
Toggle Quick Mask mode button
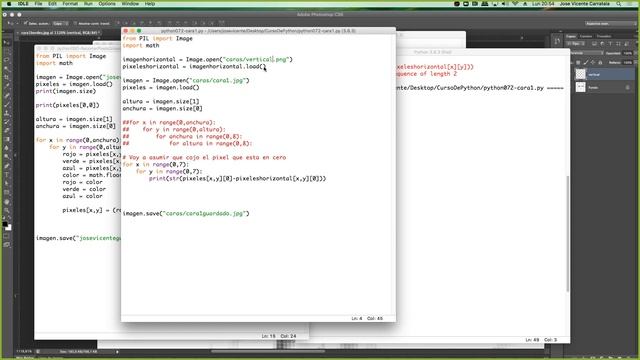[7, 236]
